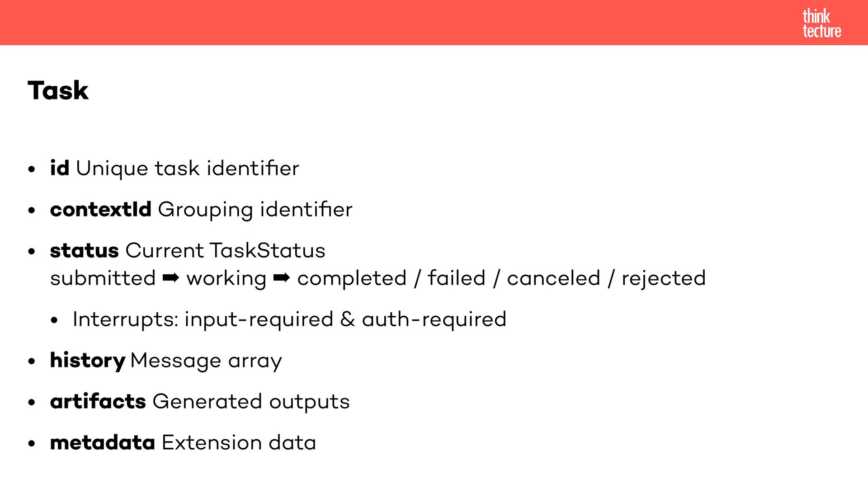Click the word "submitted"
This screenshot has width=868, height=488.
(103, 278)
